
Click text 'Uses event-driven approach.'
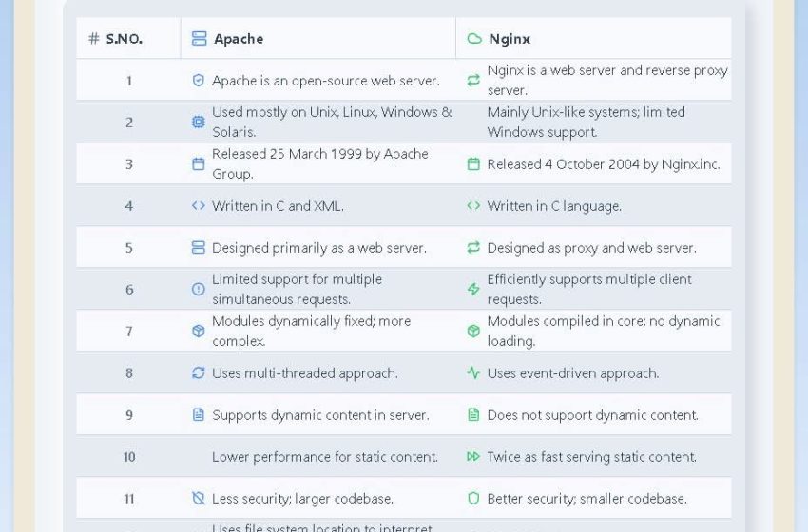573,372
